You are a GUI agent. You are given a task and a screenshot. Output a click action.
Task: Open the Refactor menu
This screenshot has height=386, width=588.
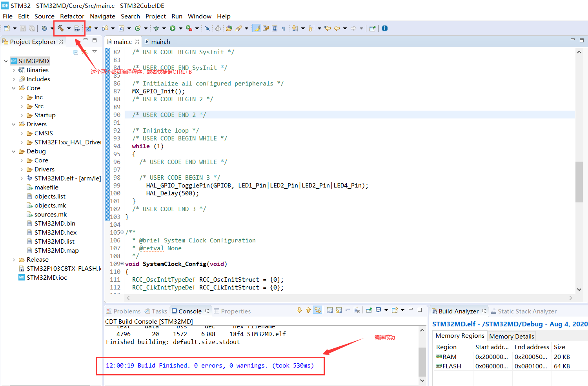(x=72, y=16)
